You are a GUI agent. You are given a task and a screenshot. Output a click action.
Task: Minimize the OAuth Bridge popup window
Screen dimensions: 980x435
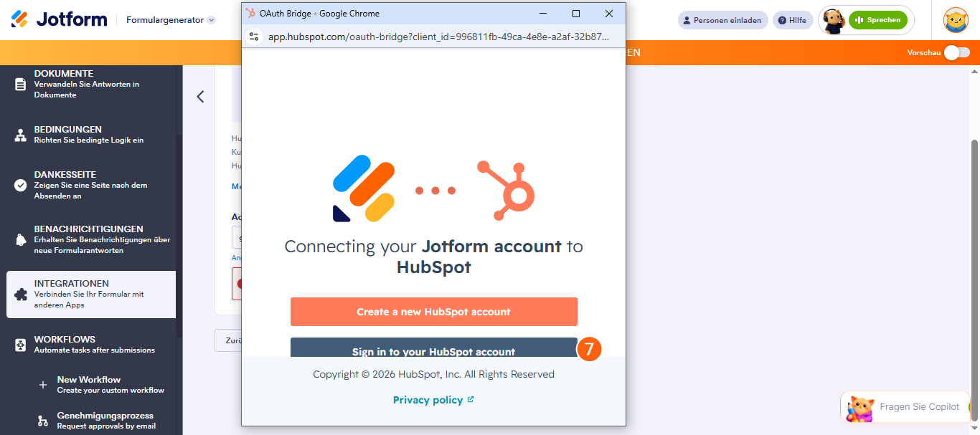coord(542,14)
